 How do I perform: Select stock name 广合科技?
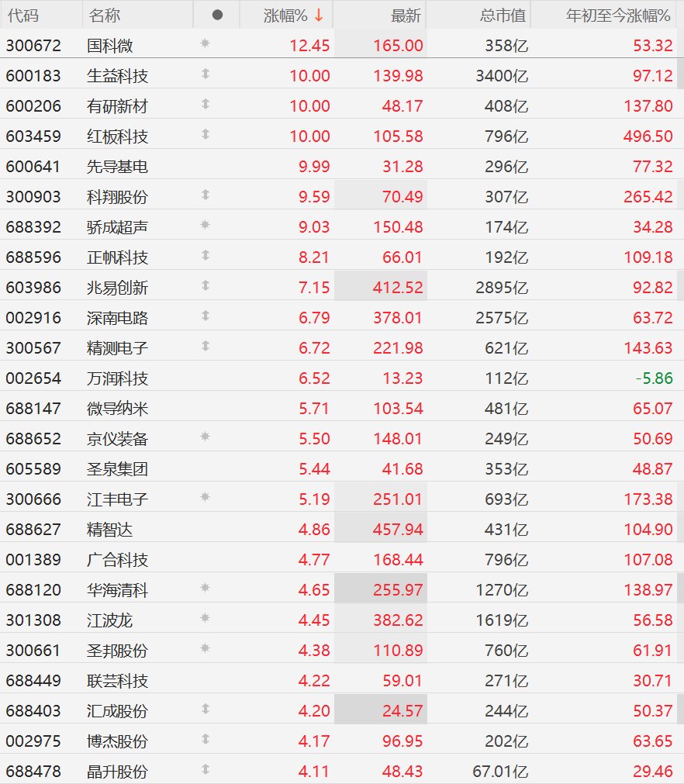tap(118, 559)
